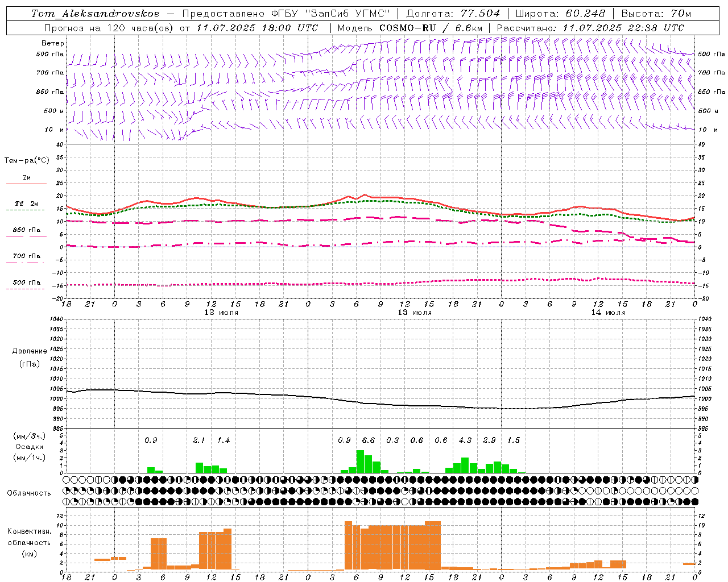Click the elevation value Высота: 70м
The width and height of the screenshot is (728, 582).
pyautogui.click(x=656, y=14)
